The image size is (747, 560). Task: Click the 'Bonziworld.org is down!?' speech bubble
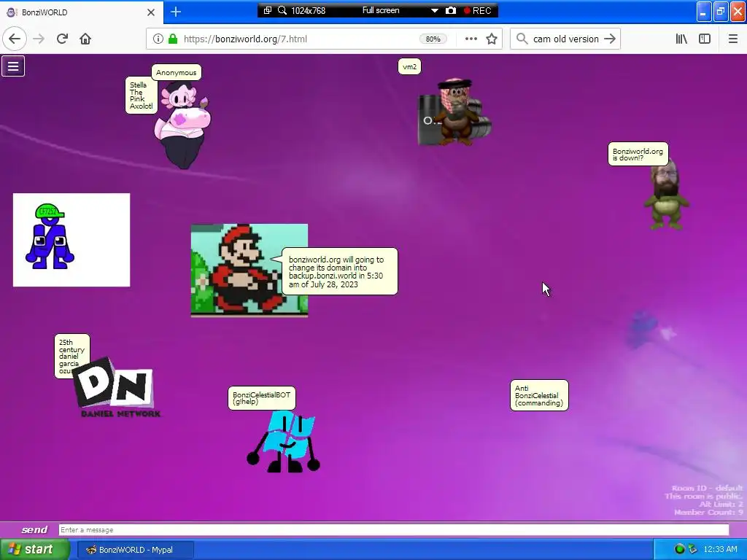pyautogui.click(x=638, y=155)
